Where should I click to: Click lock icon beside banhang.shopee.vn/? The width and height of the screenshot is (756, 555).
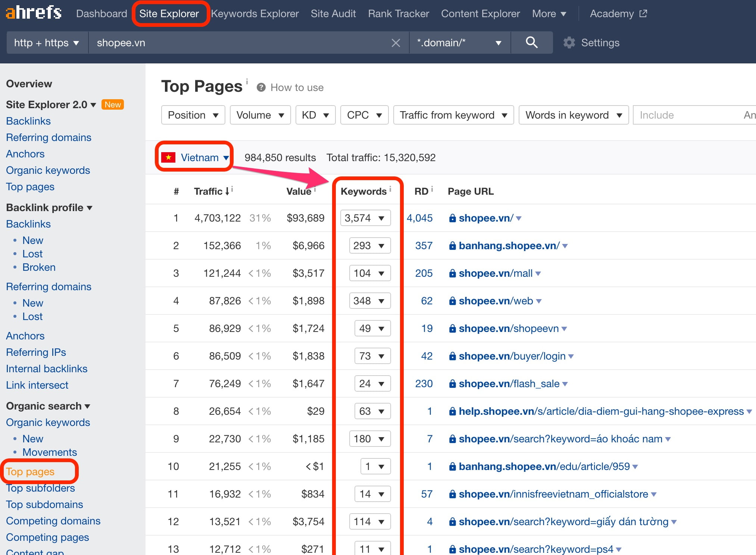(452, 246)
